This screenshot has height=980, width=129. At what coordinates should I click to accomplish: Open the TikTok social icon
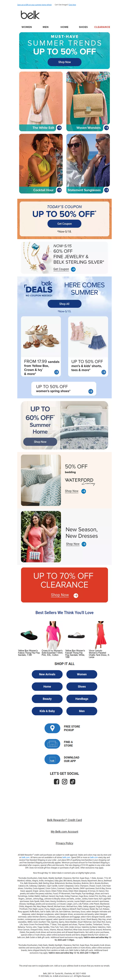pos(72,781)
